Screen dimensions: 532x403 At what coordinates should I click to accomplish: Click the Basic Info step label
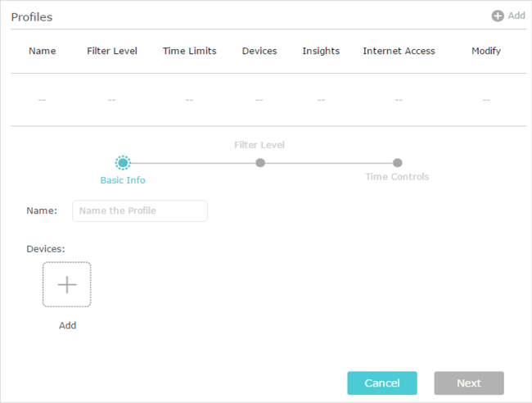tap(123, 180)
